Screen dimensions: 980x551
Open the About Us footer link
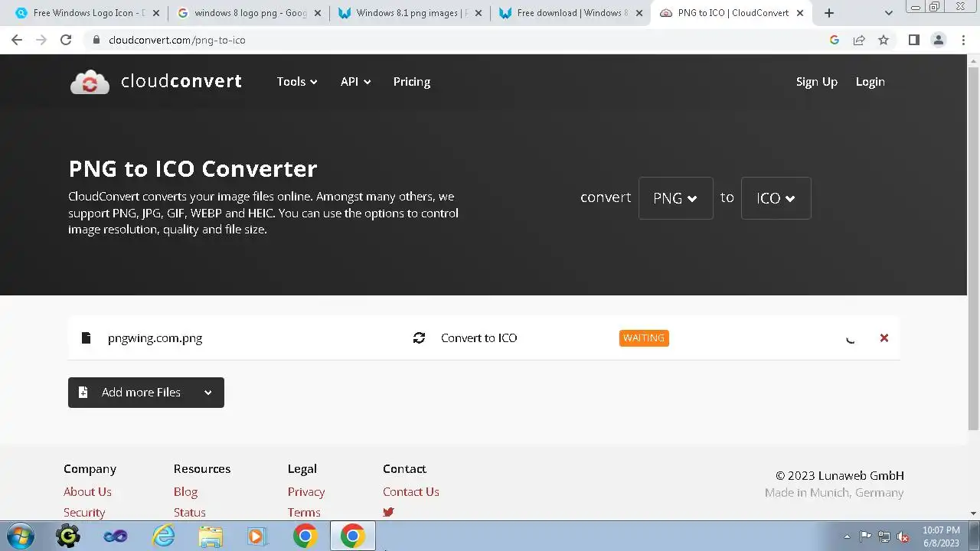87,491
